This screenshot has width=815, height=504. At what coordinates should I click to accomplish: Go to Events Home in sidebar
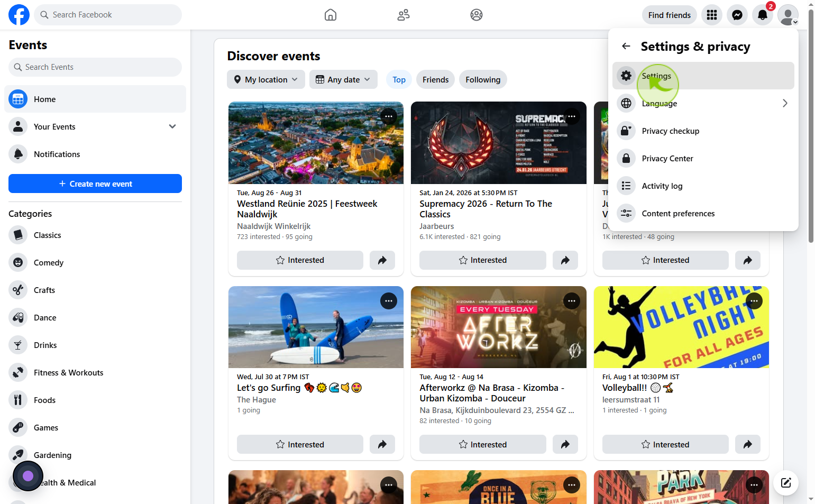pyautogui.click(x=95, y=99)
